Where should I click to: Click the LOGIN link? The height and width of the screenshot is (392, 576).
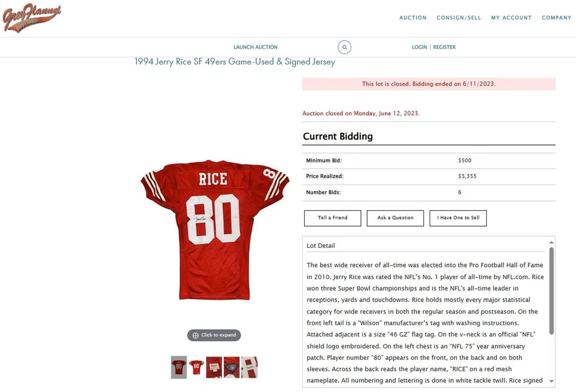419,47
